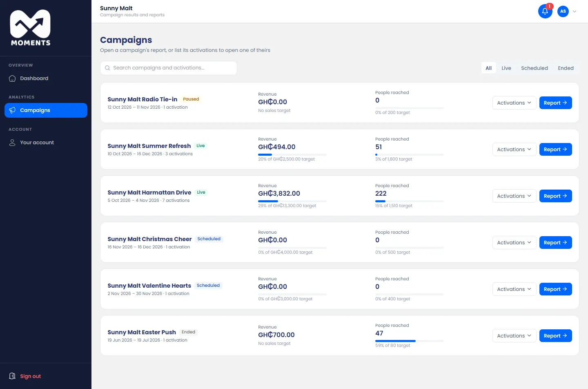588x389 pixels.
Task: Click Scheduled badge on Christmas Cheer
Action: click(209, 239)
